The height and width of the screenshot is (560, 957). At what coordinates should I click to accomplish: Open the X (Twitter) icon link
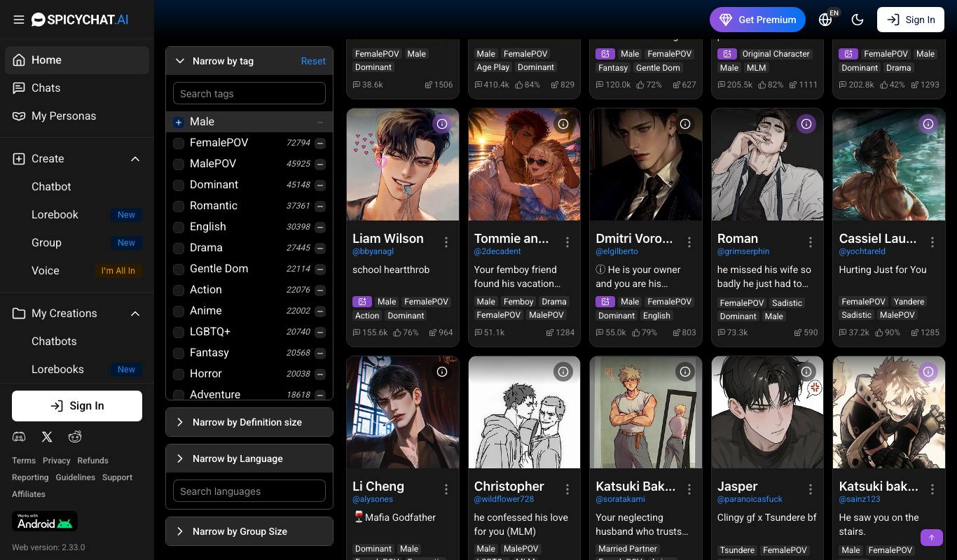tap(47, 437)
